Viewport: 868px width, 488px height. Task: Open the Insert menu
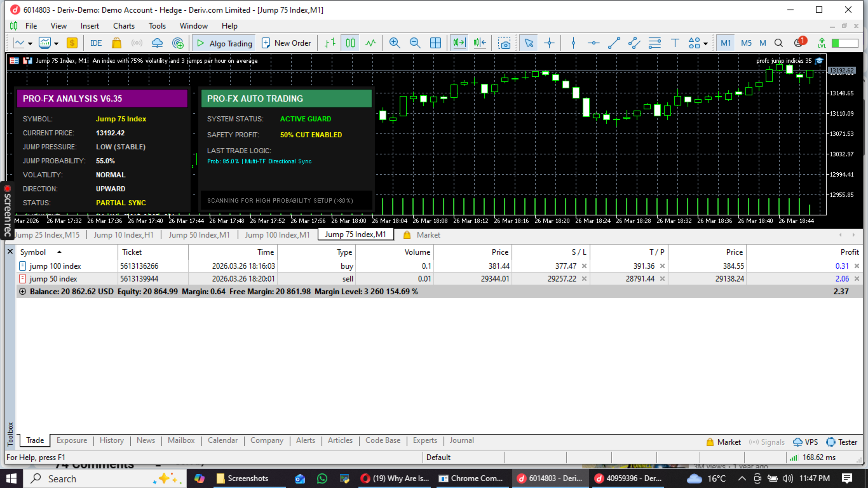pyautogui.click(x=90, y=26)
